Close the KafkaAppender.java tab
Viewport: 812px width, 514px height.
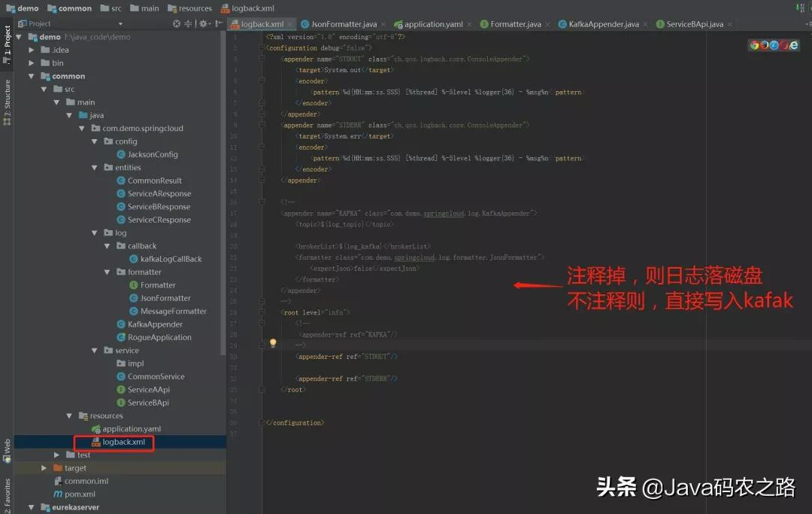[x=645, y=24]
